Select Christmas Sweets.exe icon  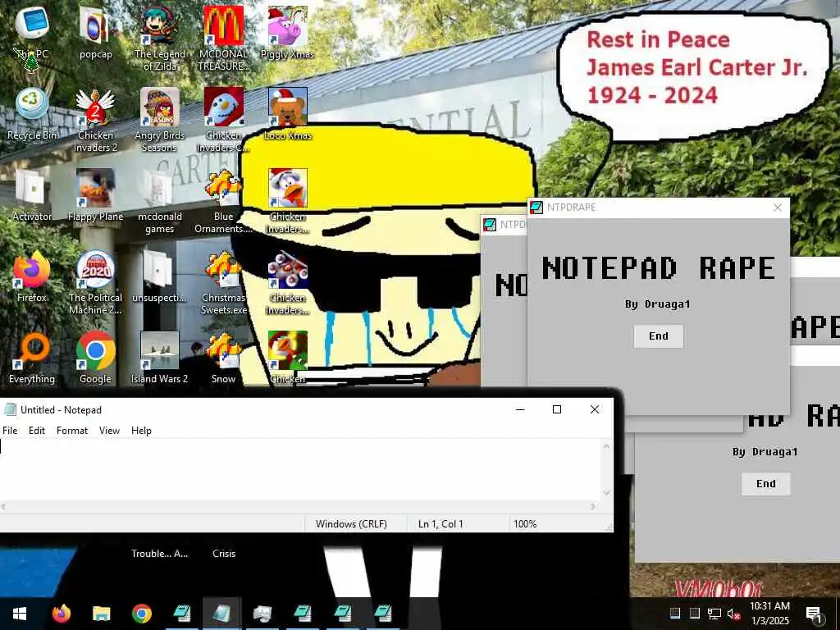[223, 282]
